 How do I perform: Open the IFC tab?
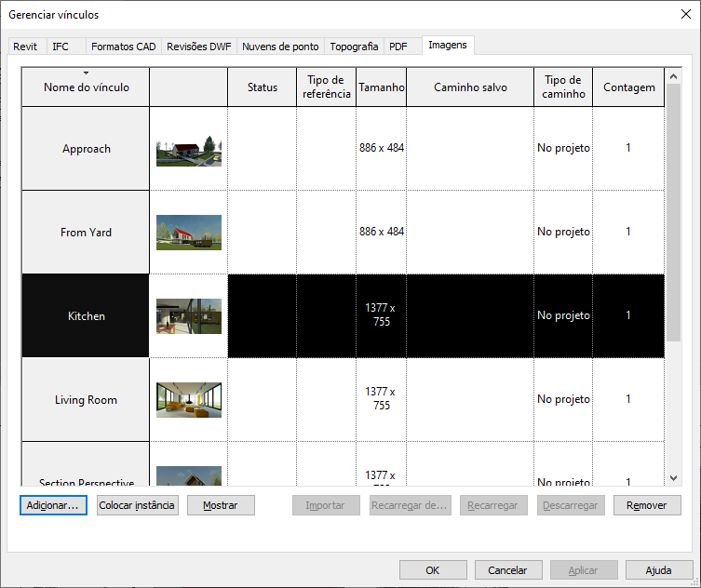[61, 47]
